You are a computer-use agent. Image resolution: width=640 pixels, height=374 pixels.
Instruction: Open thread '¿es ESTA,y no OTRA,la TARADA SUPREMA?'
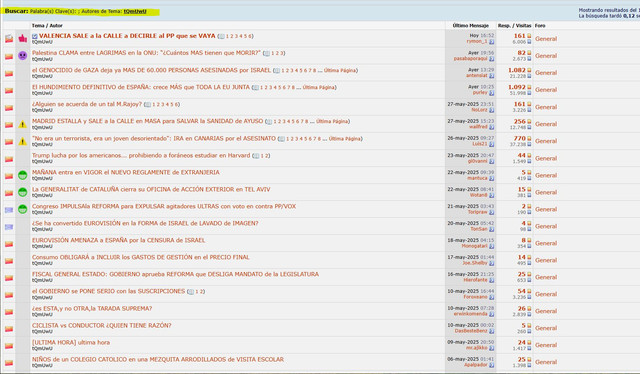tap(92, 308)
